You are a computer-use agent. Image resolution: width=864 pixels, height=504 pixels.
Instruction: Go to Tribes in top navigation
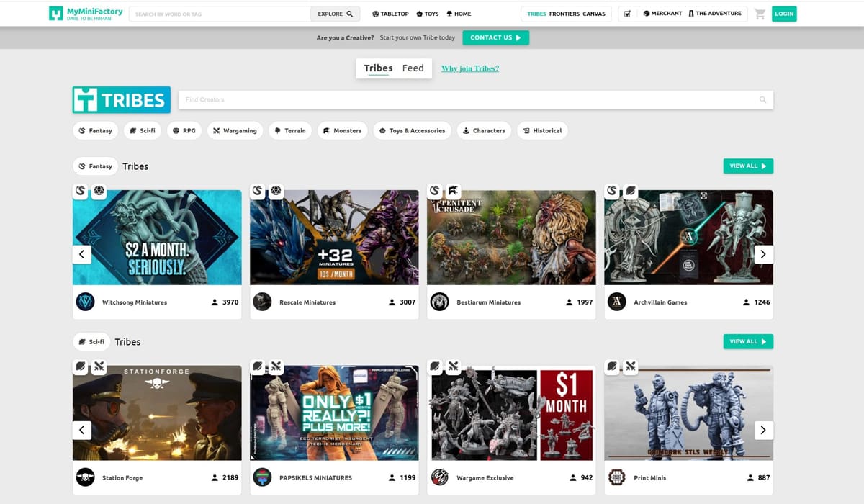[536, 14]
